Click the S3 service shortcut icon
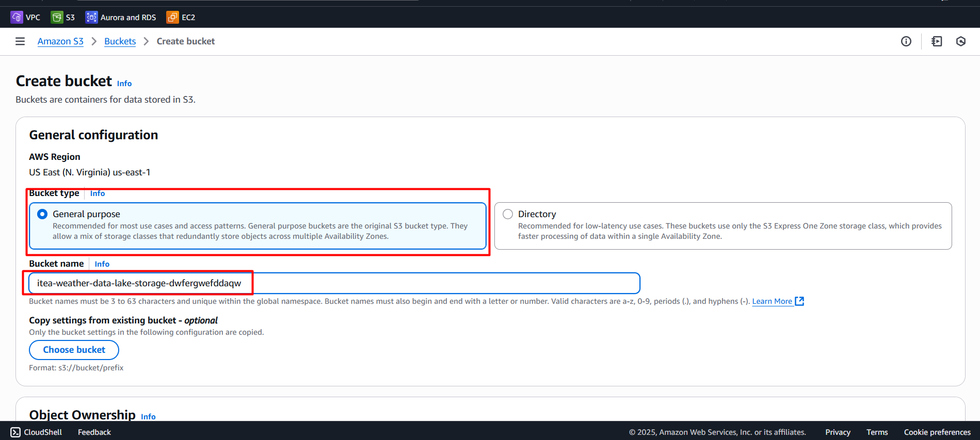The width and height of the screenshot is (980, 440). [x=57, y=18]
